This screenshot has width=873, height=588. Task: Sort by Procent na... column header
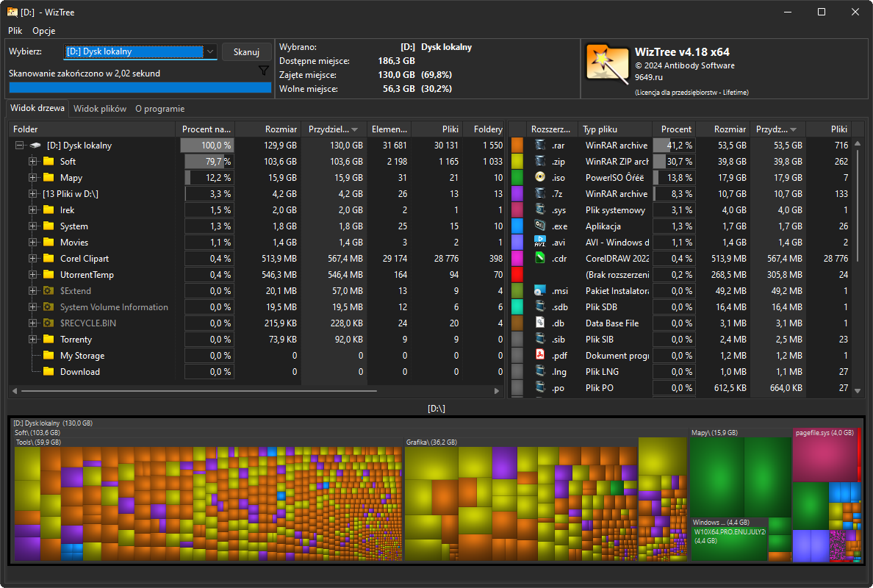tap(206, 129)
